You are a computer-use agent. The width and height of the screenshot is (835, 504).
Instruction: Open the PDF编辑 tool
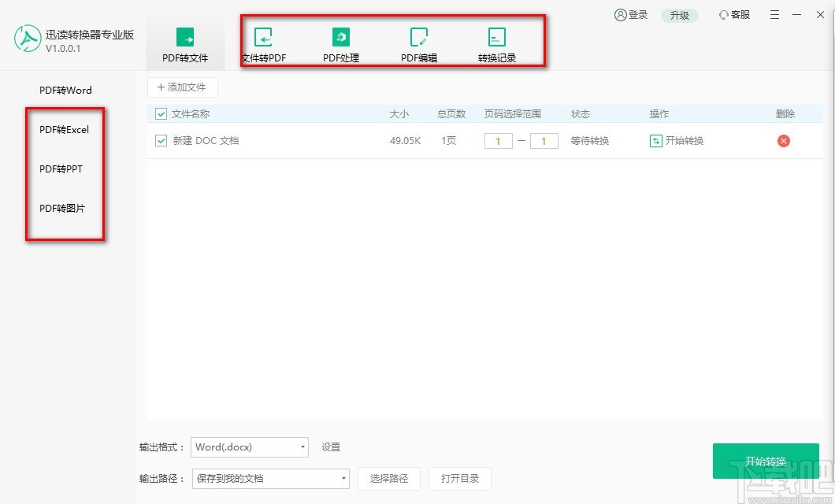tap(418, 43)
